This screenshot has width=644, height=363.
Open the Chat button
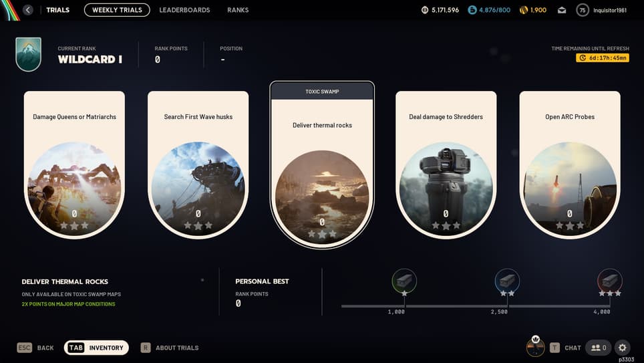point(565,348)
